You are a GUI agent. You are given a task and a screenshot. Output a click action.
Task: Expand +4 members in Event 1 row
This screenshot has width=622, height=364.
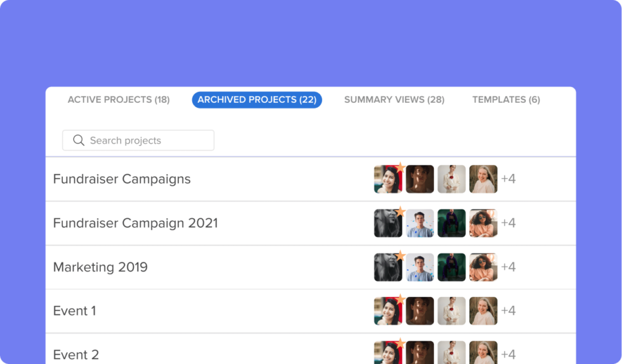pyautogui.click(x=508, y=311)
